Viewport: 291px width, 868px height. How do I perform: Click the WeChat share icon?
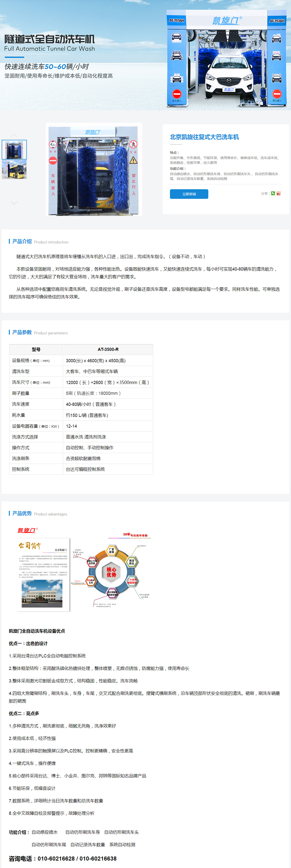click(273, 193)
